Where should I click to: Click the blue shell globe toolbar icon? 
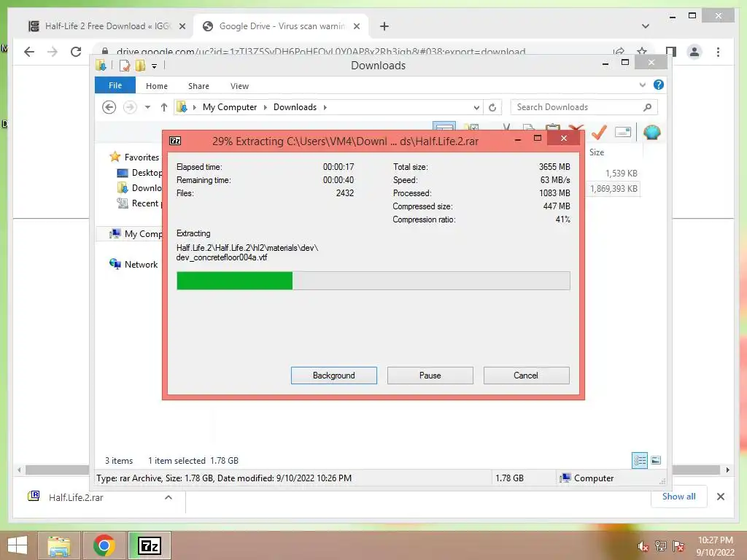click(651, 132)
